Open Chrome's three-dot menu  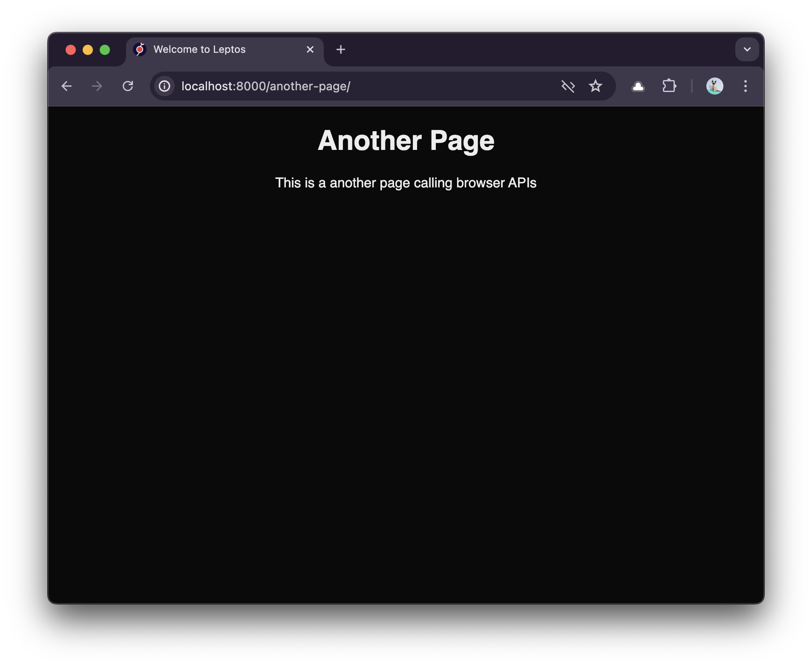coord(745,86)
